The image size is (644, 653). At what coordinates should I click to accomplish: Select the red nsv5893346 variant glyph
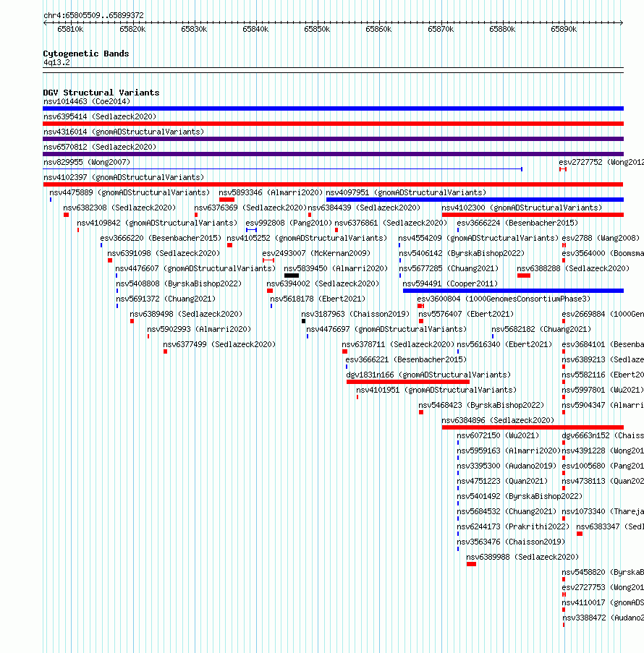(226, 200)
